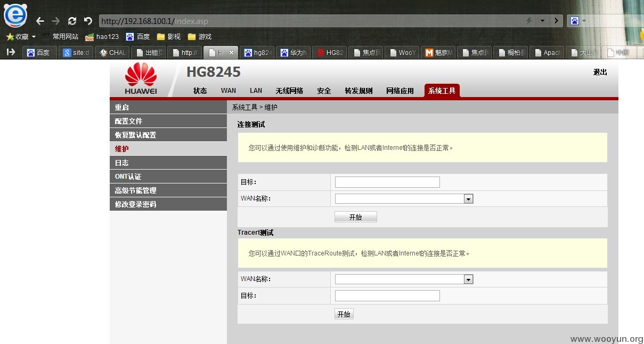Click the 系统工具 > 维护 breadcrumb text
644x344 pixels.
(255, 107)
